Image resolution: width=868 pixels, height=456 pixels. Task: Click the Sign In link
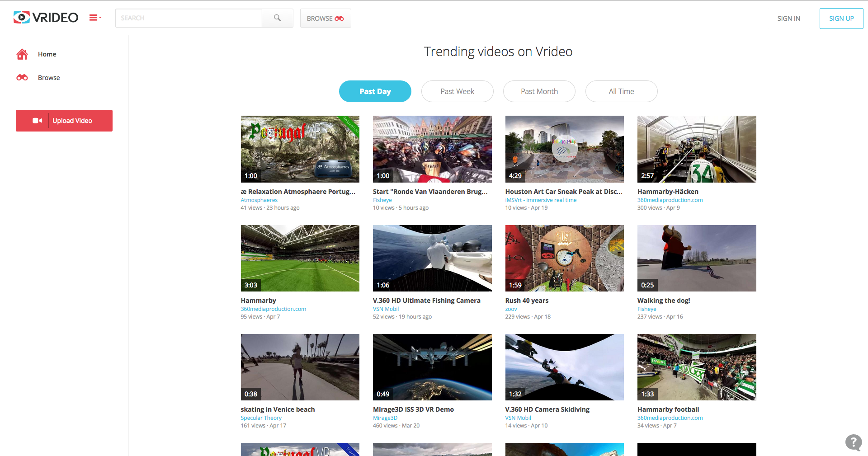coord(788,19)
